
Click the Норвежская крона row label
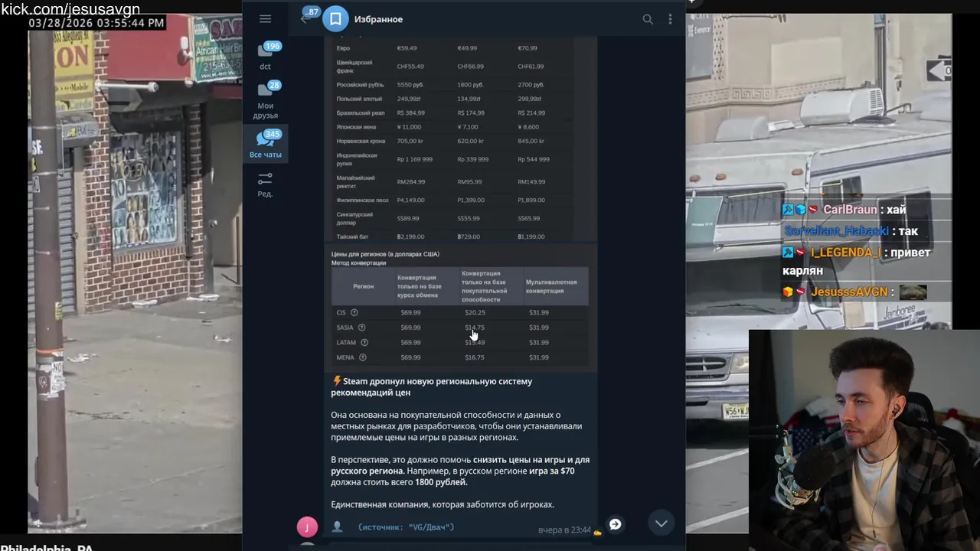(x=358, y=141)
